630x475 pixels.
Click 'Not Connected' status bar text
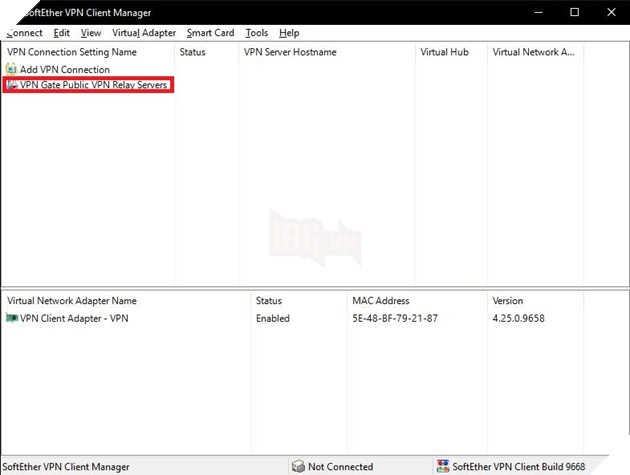340,467
